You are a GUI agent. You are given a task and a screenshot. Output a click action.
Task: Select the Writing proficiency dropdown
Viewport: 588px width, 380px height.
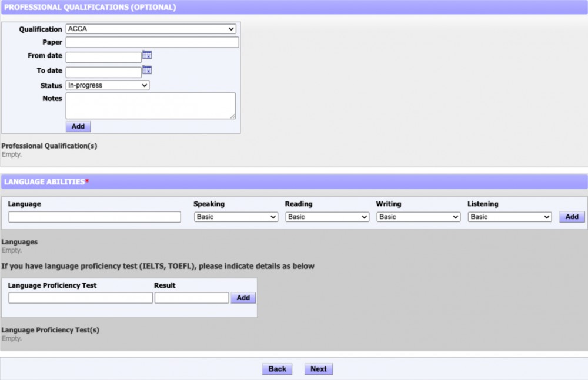(x=418, y=217)
